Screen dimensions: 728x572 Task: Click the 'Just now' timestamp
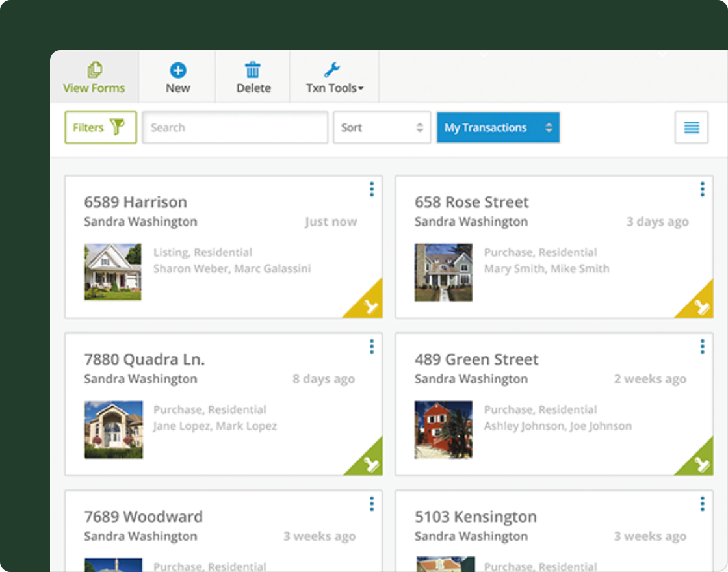click(331, 222)
